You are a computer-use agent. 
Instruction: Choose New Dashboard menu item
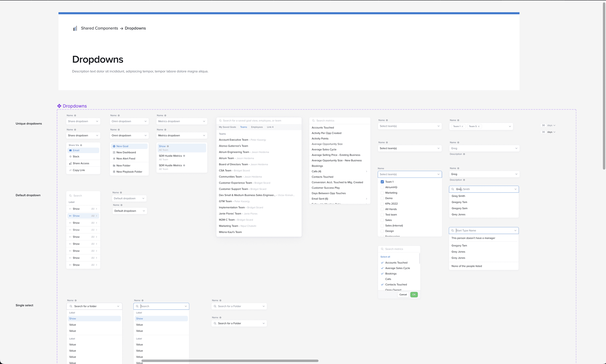[129, 152]
